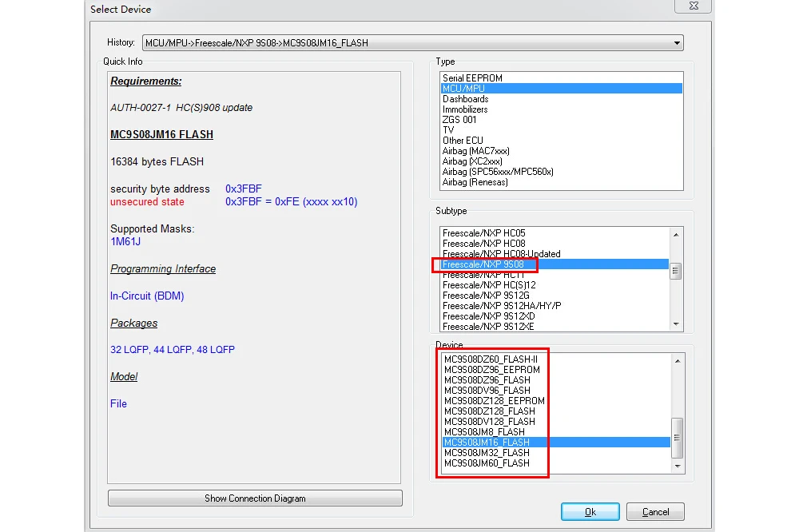Select Dashboards type

coord(561,99)
